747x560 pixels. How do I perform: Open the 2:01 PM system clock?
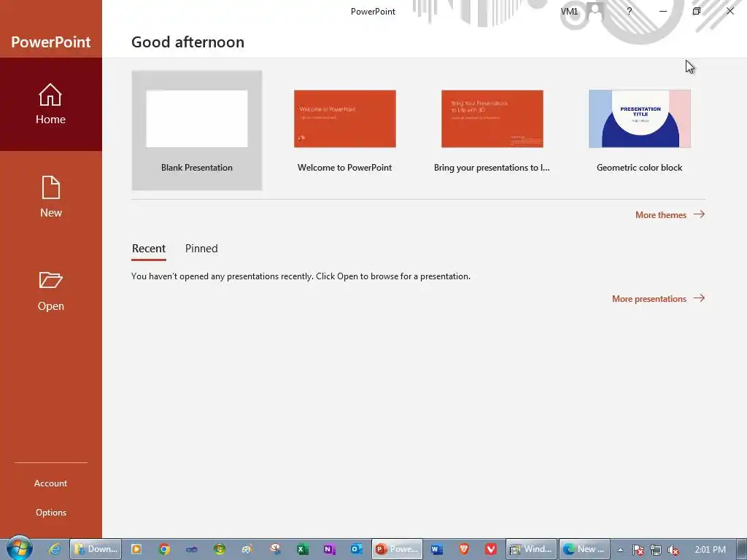[x=711, y=550]
